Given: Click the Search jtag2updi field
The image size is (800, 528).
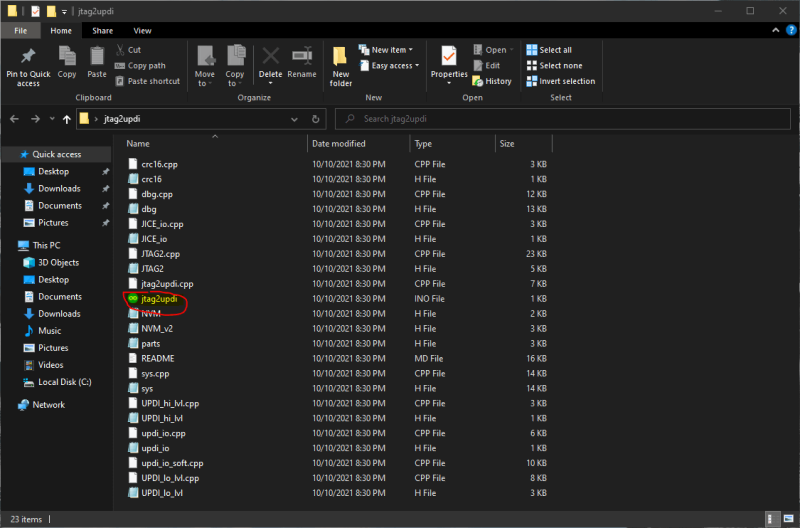Looking at the screenshot, I should [560, 119].
